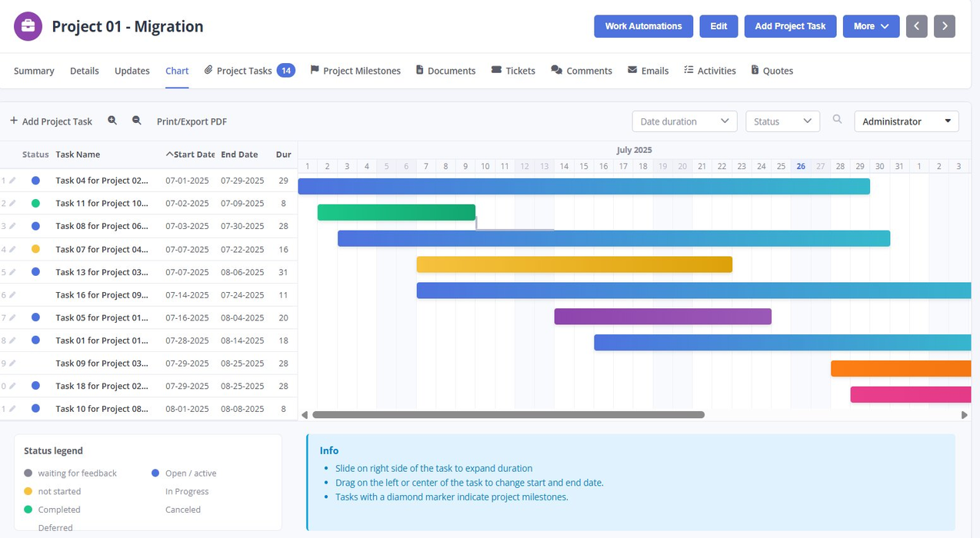Open the Status filter dropdown
The width and height of the screenshot is (980, 538).
[x=782, y=121]
